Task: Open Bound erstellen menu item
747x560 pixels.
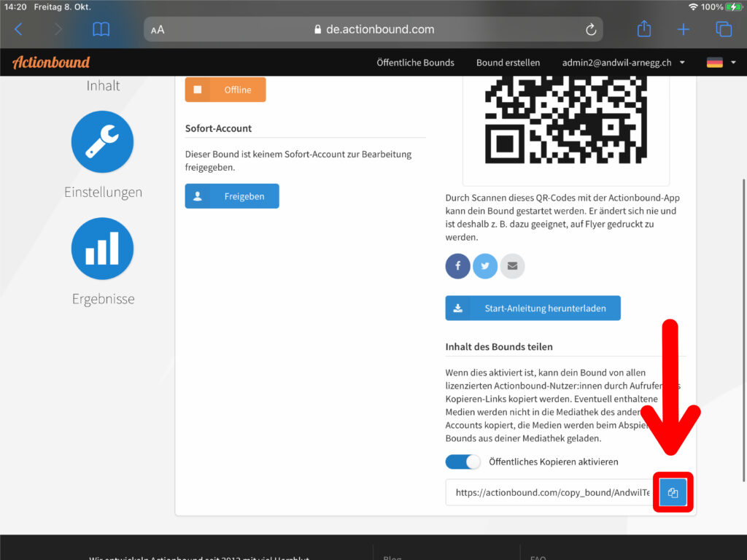Action: click(x=508, y=63)
